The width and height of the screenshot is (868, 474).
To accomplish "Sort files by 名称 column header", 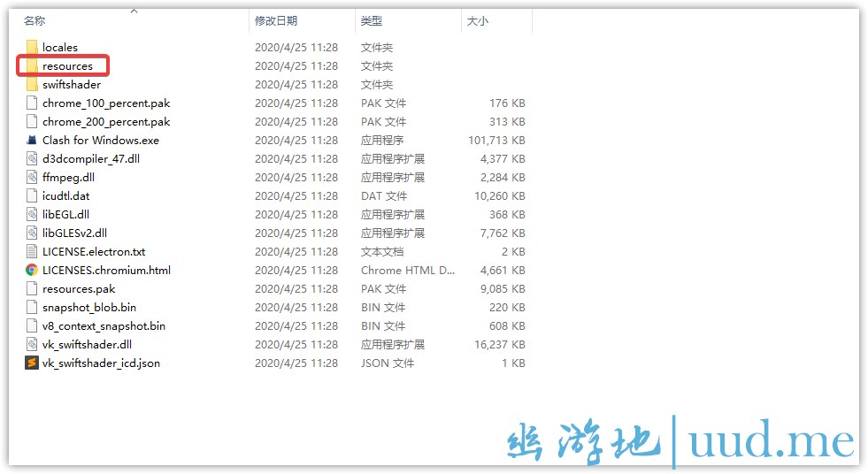I will coord(35,20).
